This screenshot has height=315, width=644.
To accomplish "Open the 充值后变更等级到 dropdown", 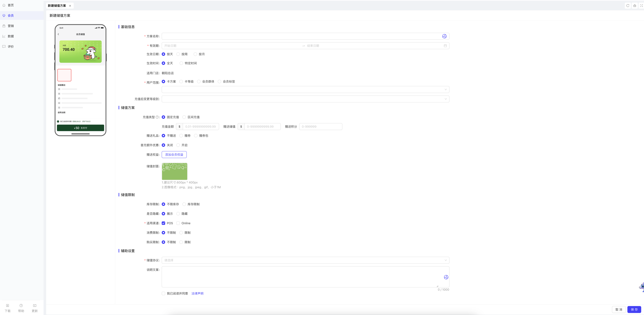I will [305, 99].
